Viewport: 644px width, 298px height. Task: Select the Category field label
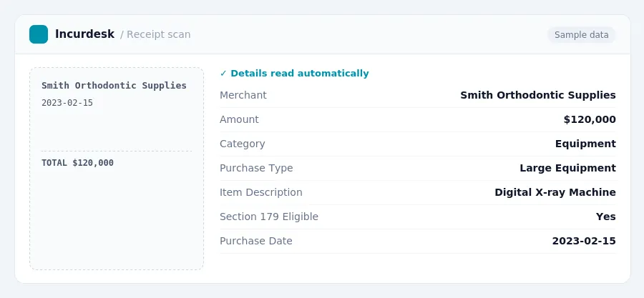tap(243, 144)
